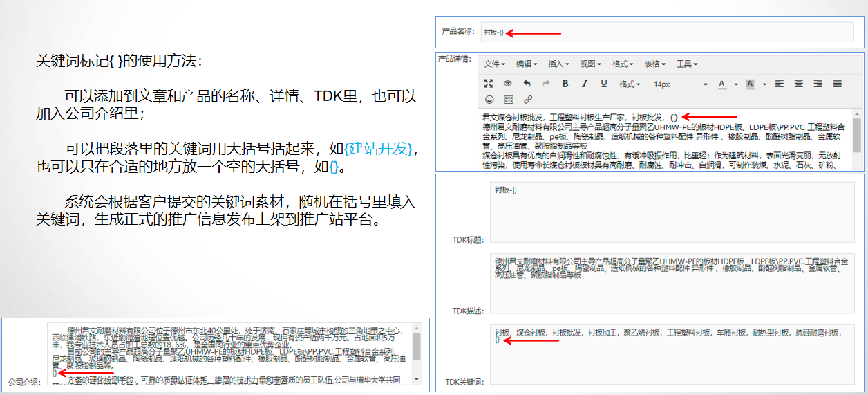This screenshot has width=868, height=395.
Task: Click the fullscreen icon in the editor toolbar
Action: 489,84
